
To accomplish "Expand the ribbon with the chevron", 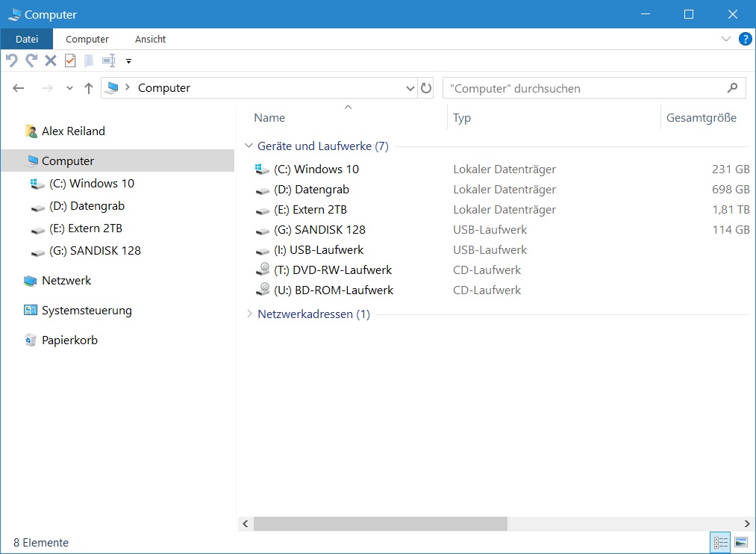I will 725,39.
